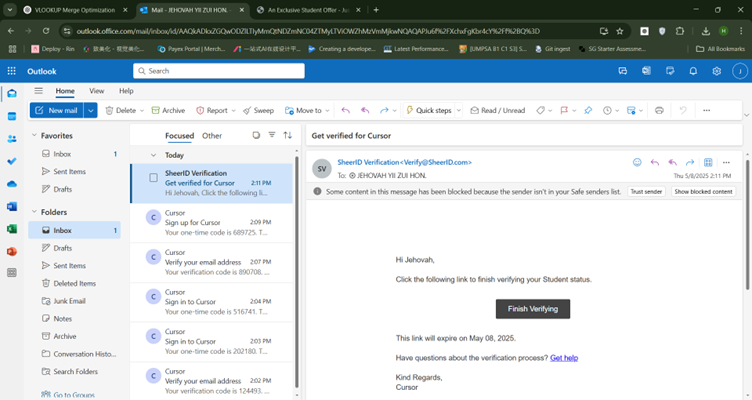
Task: Open the Get help link
Action: (564, 358)
